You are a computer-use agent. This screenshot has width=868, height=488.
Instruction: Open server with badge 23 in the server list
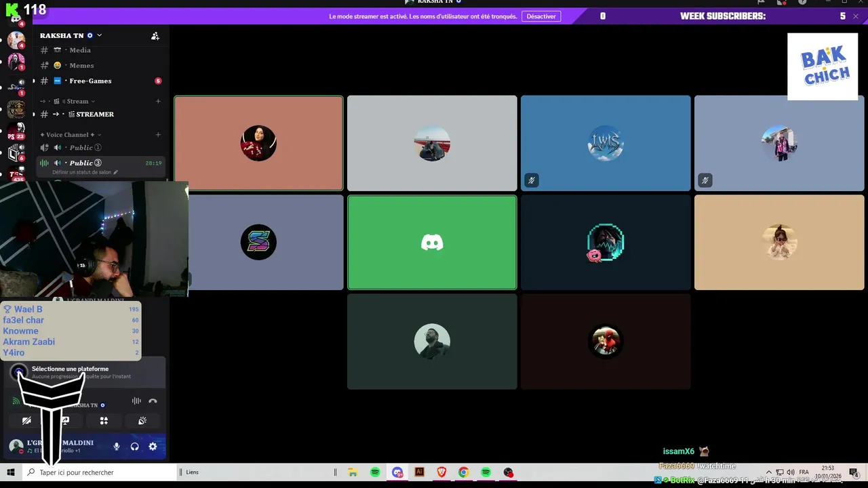(16, 130)
